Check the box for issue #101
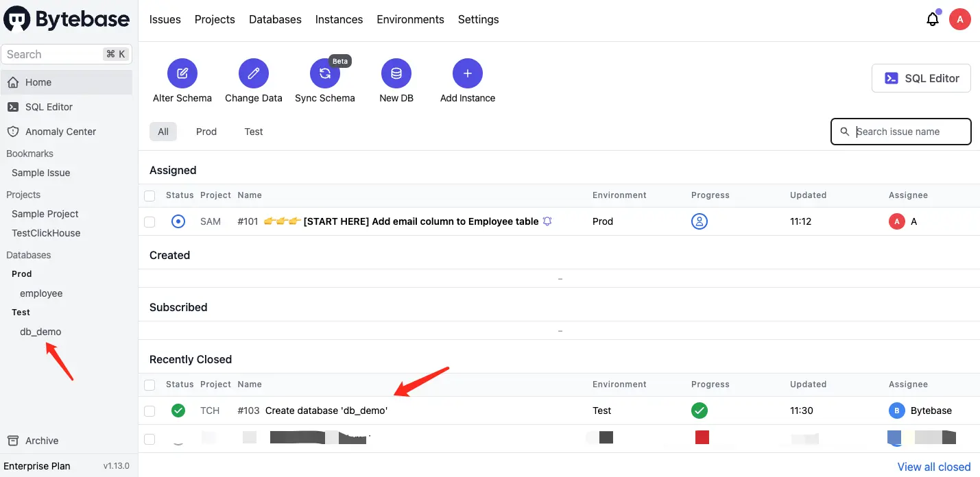This screenshot has width=980, height=477. pos(150,221)
